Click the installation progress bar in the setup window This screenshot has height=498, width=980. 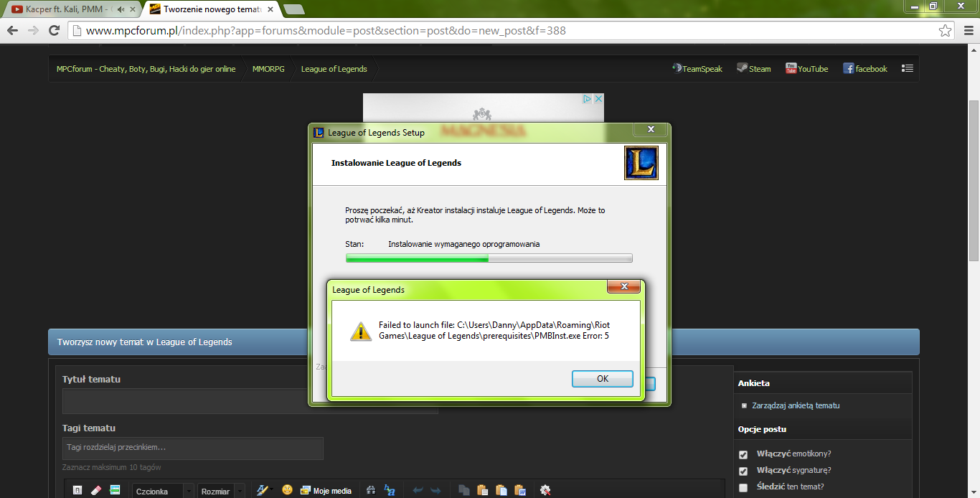coord(489,258)
